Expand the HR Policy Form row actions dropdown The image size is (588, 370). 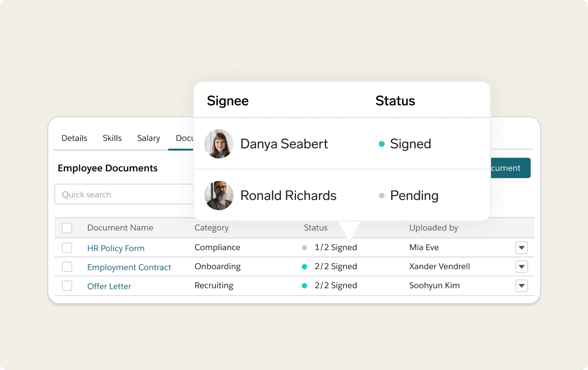[522, 248]
